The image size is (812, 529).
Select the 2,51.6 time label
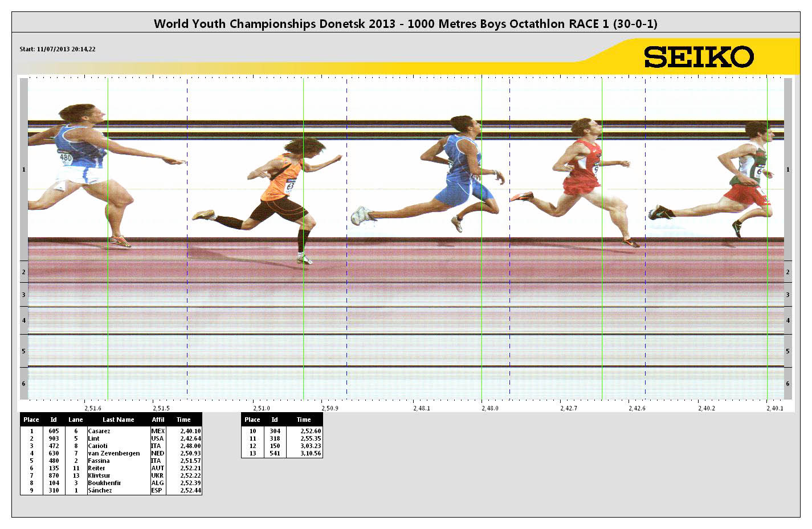[x=92, y=408]
